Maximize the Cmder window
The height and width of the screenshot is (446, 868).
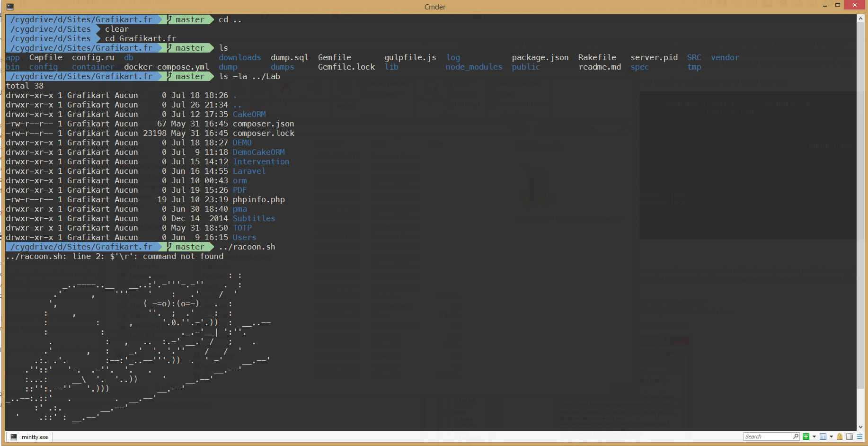coord(837,5)
